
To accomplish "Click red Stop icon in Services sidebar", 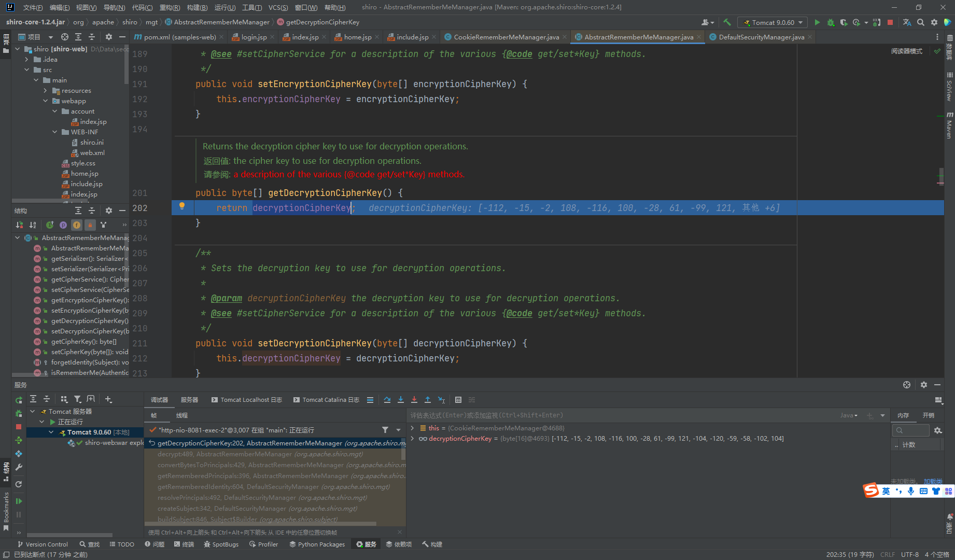I will click(x=19, y=427).
